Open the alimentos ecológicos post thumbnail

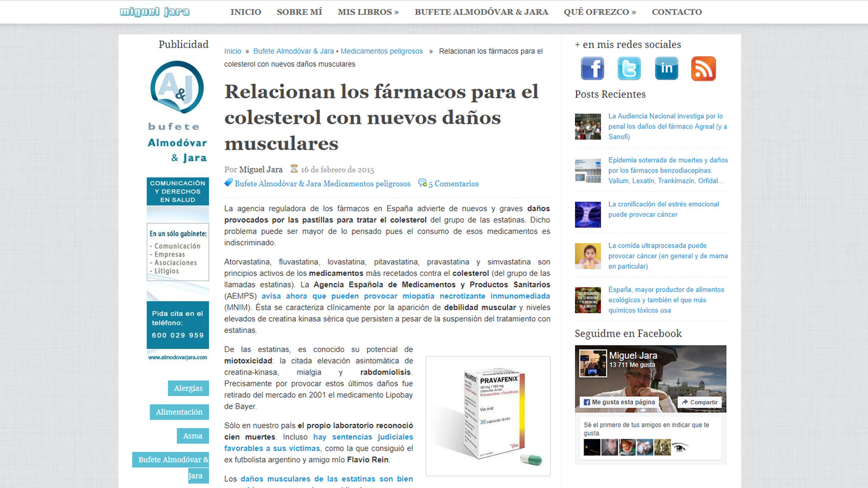588,300
